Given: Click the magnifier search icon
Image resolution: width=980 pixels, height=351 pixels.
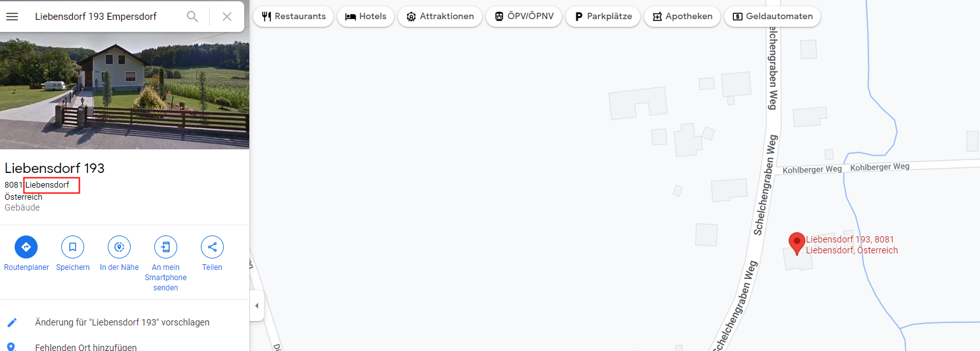Looking at the screenshot, I should pyautogui.click(x=193, y=17).
